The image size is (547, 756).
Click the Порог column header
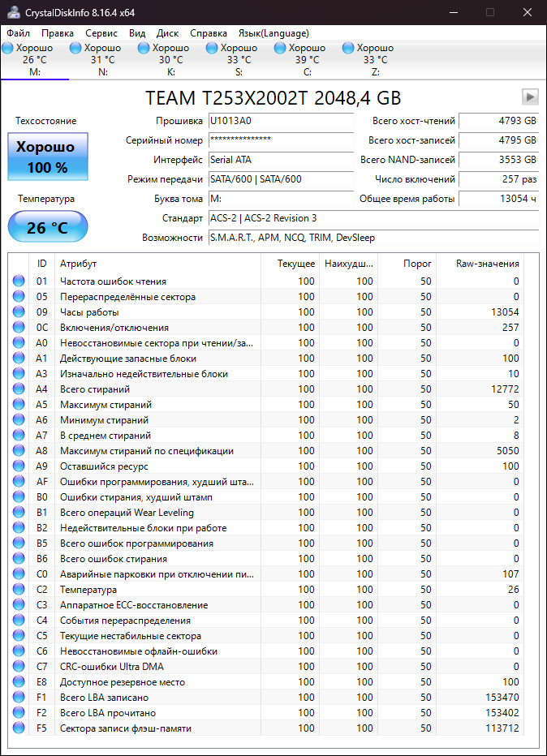(407, 264)
